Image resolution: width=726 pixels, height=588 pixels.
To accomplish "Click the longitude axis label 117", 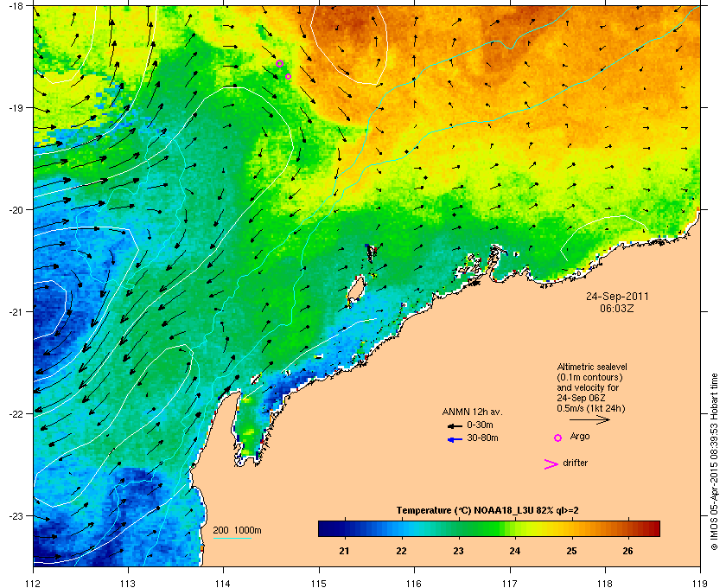I will [x=510, y=583].
